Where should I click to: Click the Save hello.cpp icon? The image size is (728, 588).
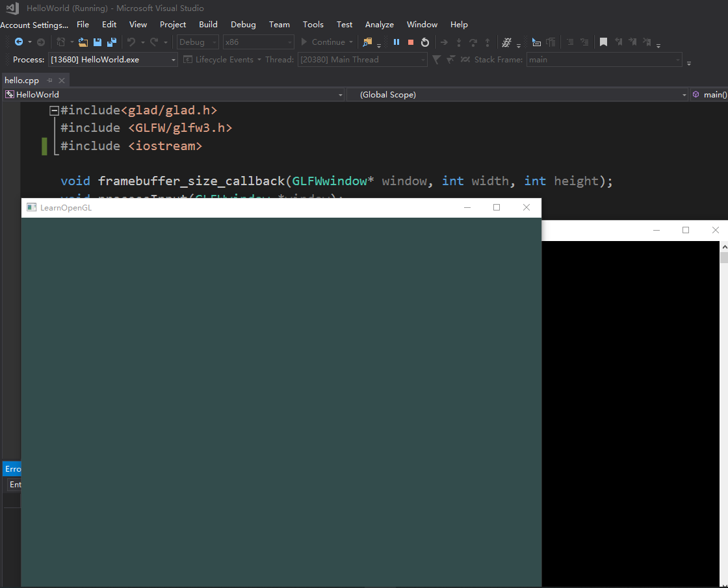click(x=97, y=42)
